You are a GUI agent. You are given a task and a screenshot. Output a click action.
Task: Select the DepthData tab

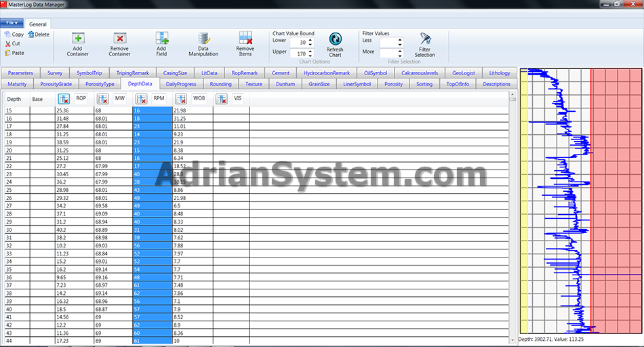[140, 84]
